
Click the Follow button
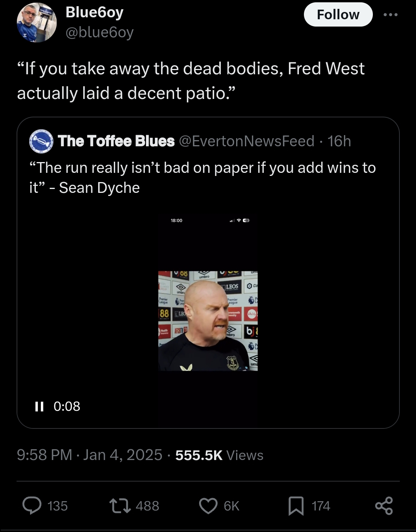click(x=338, y=15)
